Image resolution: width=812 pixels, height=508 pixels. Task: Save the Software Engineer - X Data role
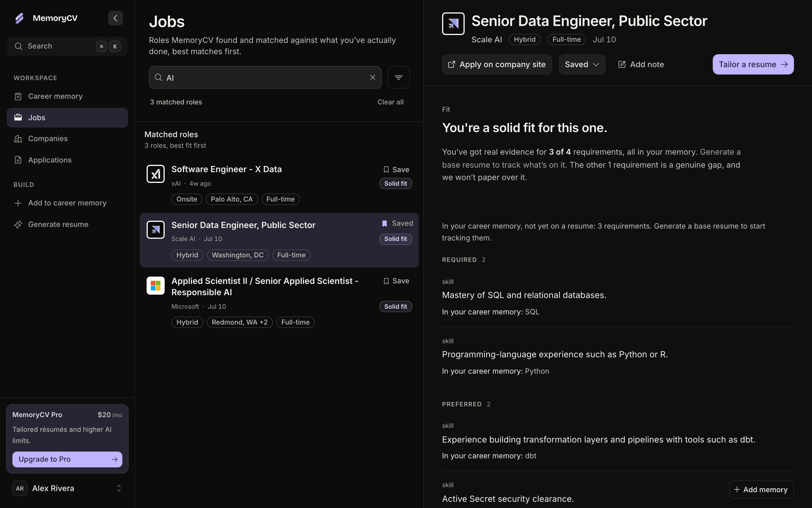[x=396, y=170]
